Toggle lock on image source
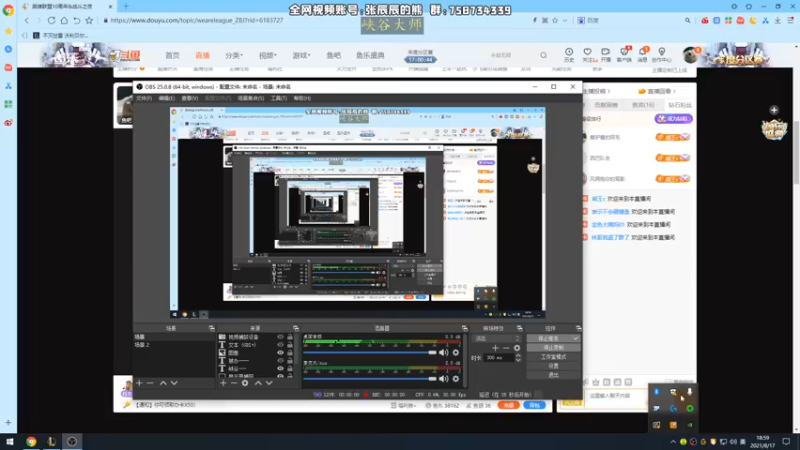 tap(290, 353)
